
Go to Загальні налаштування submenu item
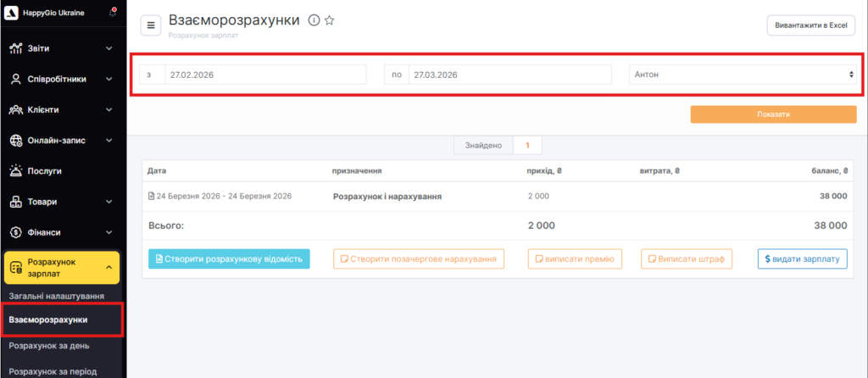[57, 296]
